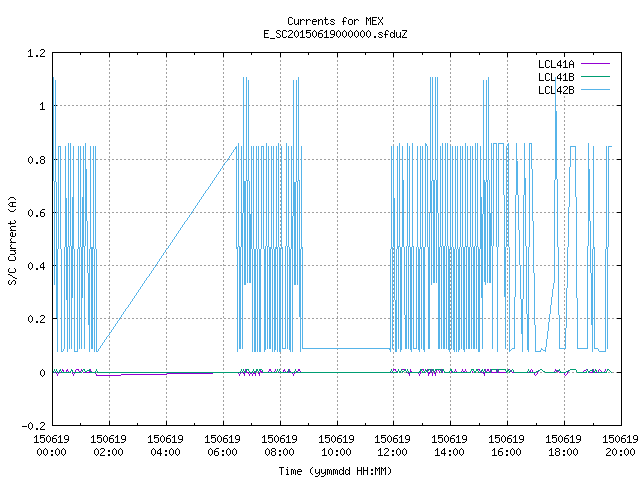Click the purple dip after 02:00
The image size is (640, 480).
109,375
